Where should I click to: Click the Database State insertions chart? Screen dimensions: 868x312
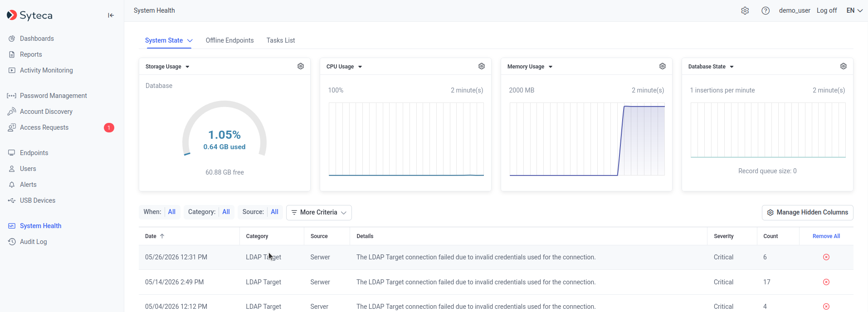[x=768, y=130]
